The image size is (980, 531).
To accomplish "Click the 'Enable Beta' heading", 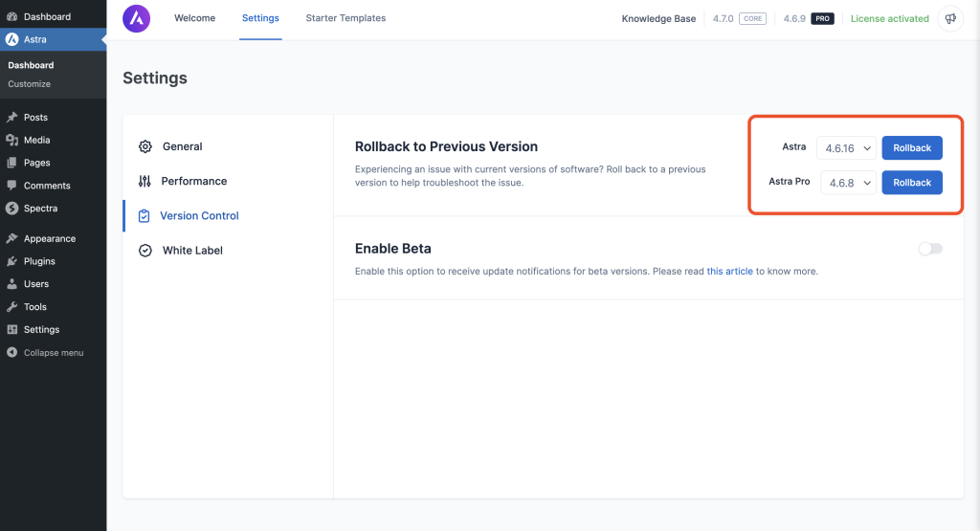I will point(393,249).
